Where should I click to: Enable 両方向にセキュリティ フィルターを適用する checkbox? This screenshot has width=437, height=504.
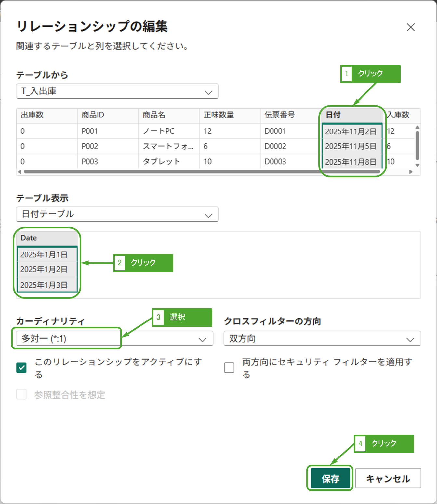pos(229,368)
